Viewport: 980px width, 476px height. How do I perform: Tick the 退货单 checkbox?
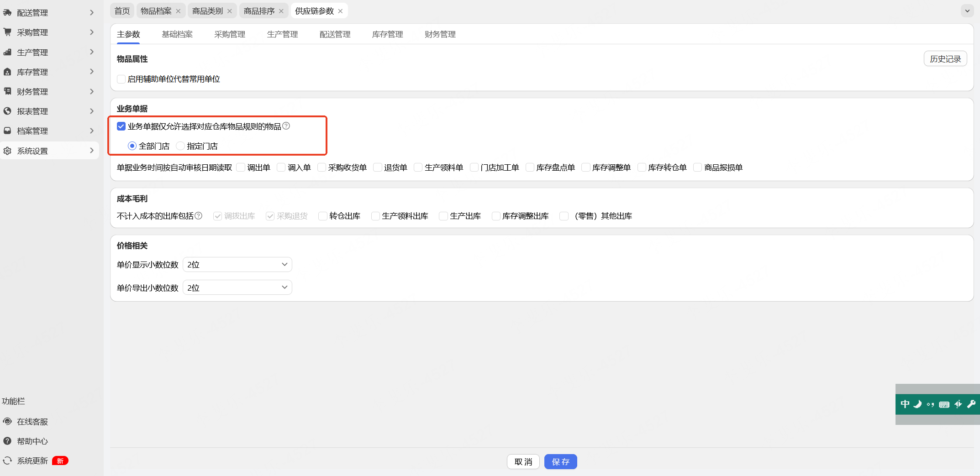coord(378,167)
